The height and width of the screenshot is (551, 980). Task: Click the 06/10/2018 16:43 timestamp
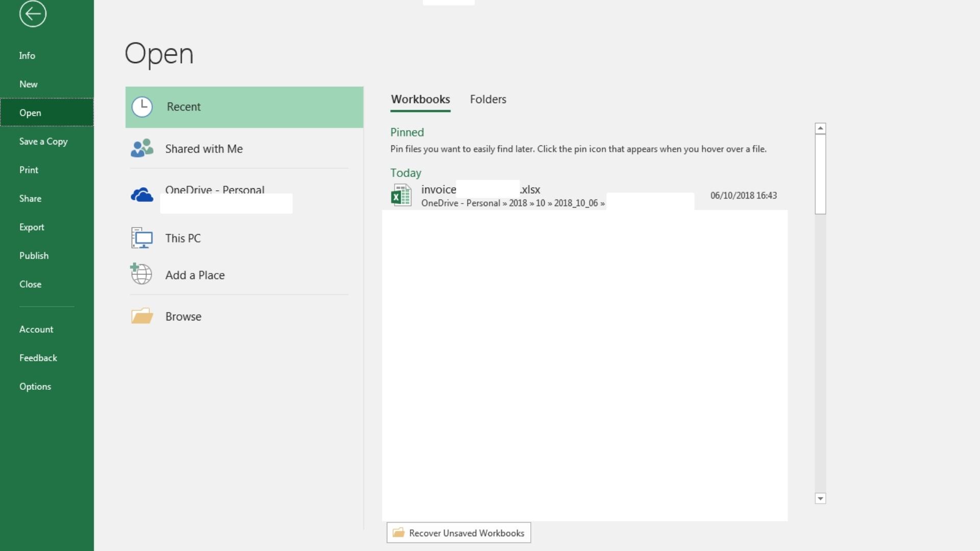point(744,195)
